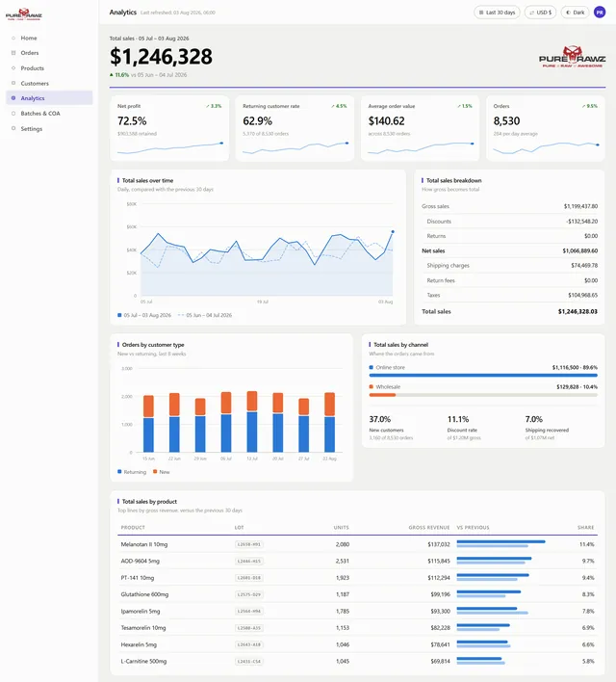Click the Settings icon in the sidebar
This screenshot has width=616, height=682.
click(x=13, y=128)
